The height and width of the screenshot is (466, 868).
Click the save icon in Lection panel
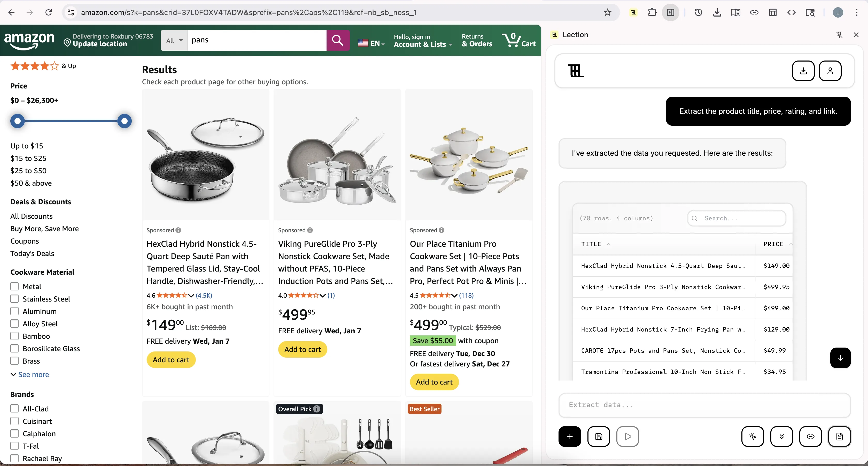pos(599,437)
